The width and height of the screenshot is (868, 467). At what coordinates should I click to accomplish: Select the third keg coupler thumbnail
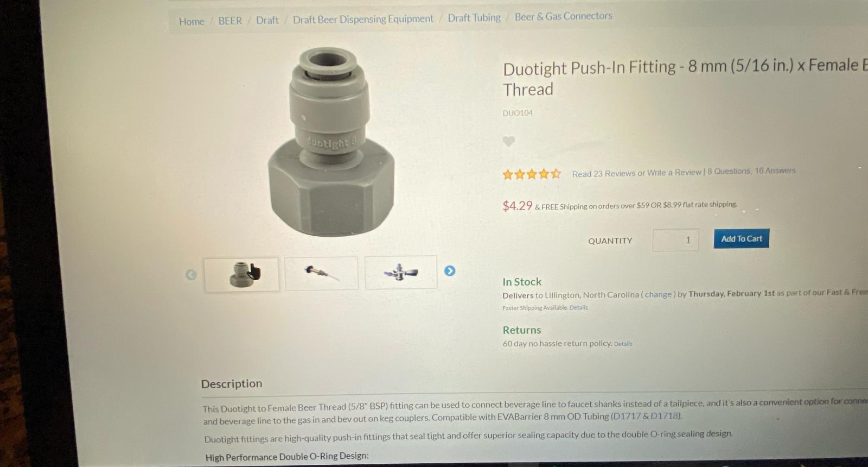[401, 273]
